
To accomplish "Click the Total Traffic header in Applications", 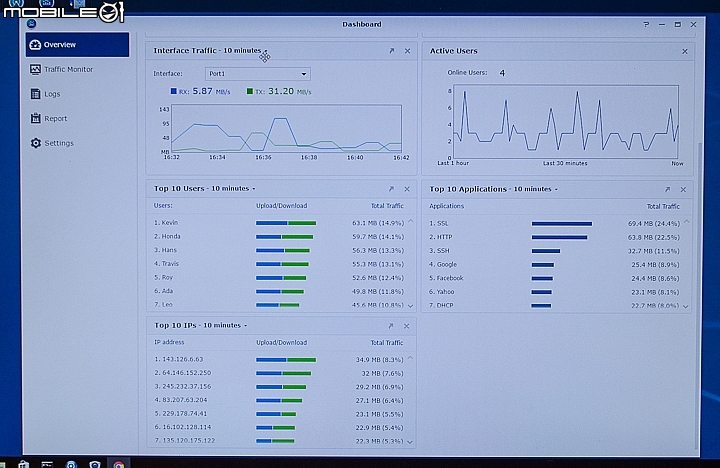I will 663,206.
